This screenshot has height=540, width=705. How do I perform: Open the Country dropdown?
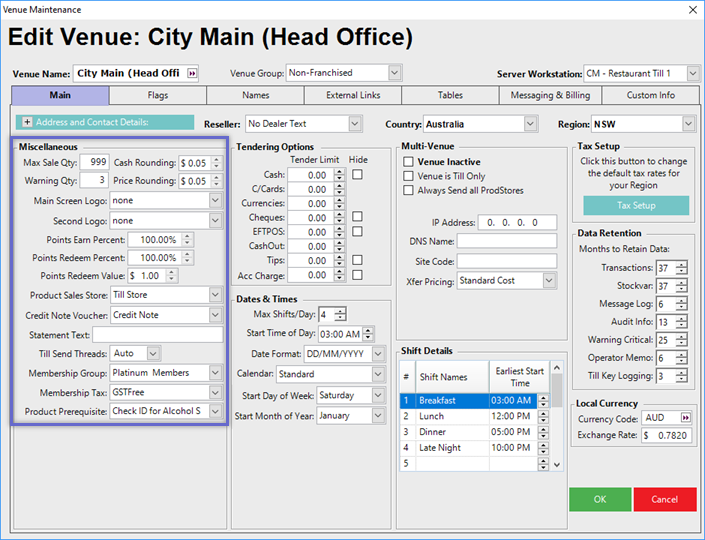(530, 124)
